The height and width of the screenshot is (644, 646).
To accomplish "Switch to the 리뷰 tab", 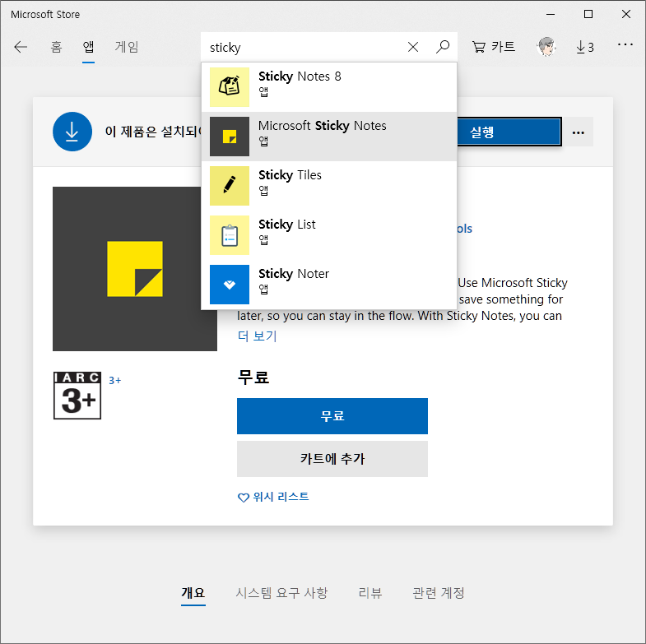I will click(x=370, y=593).
